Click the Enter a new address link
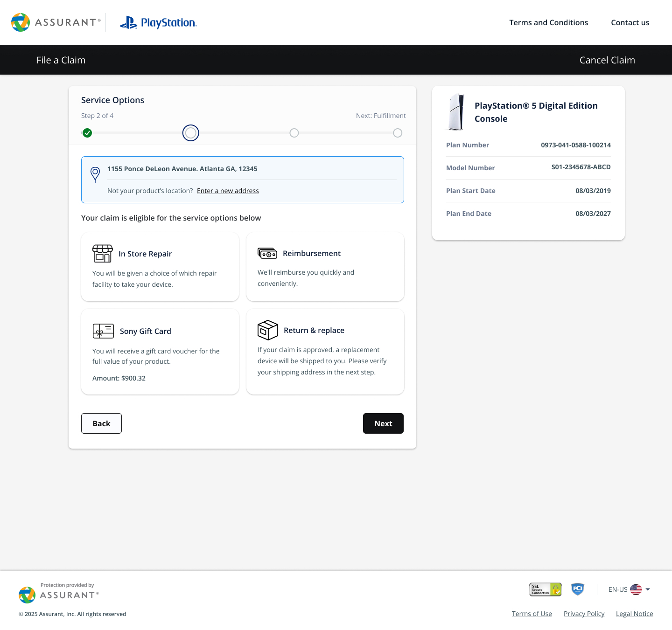 point(228,191)
